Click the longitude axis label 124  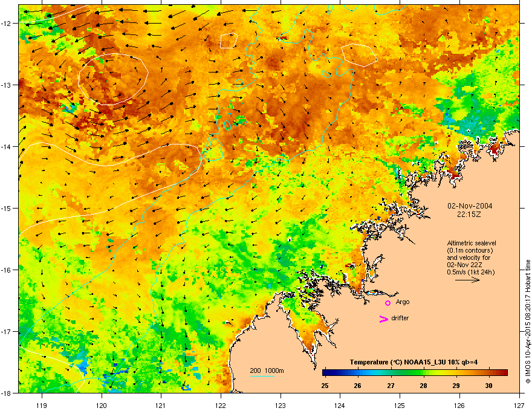[x=340, y=405]
